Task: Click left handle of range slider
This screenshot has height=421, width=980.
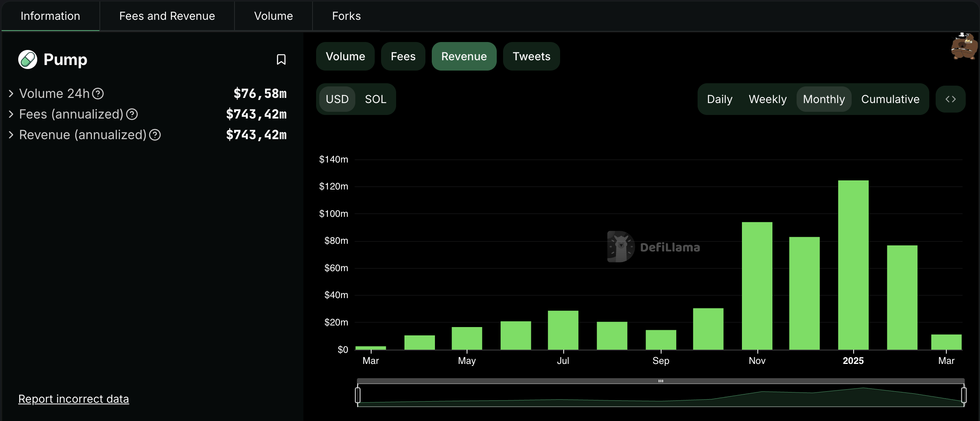Action: pos(358,395)
